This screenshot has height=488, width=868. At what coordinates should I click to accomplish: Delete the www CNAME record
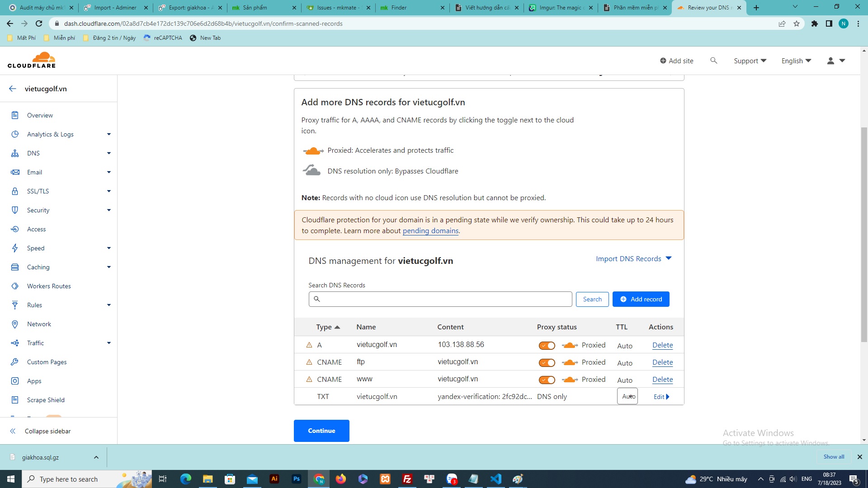662,380
